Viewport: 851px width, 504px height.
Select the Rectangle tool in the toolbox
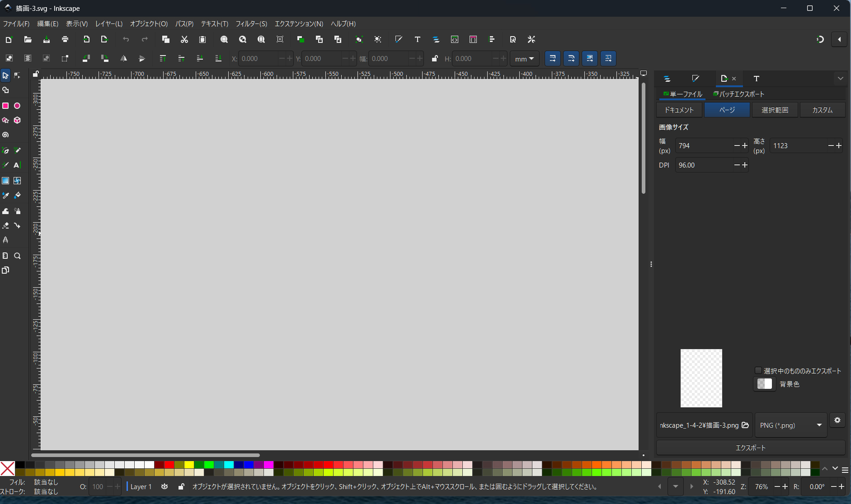click(5, 106)
